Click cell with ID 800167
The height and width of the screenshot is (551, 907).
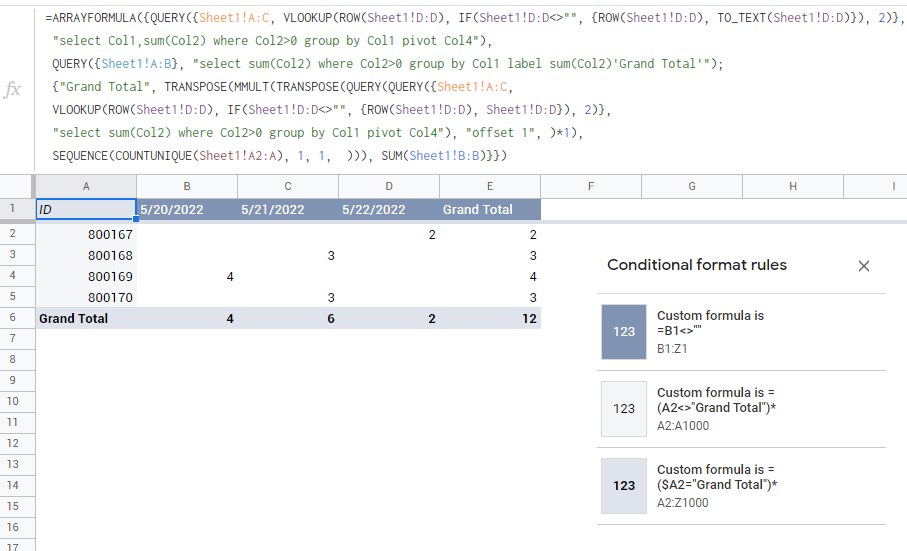tap(86, 234)
